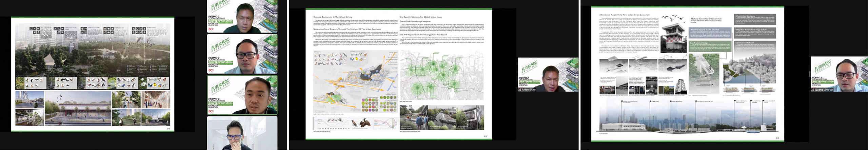868x150 pixels.
Task: Click the page number '3/4' on the right slide
Action: pos(777,138)
